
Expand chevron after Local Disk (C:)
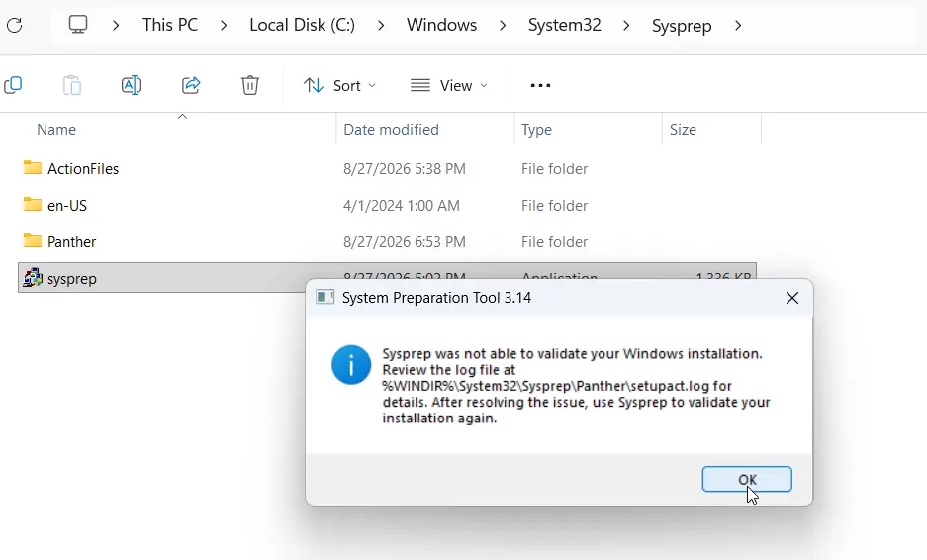click(381, 26)
